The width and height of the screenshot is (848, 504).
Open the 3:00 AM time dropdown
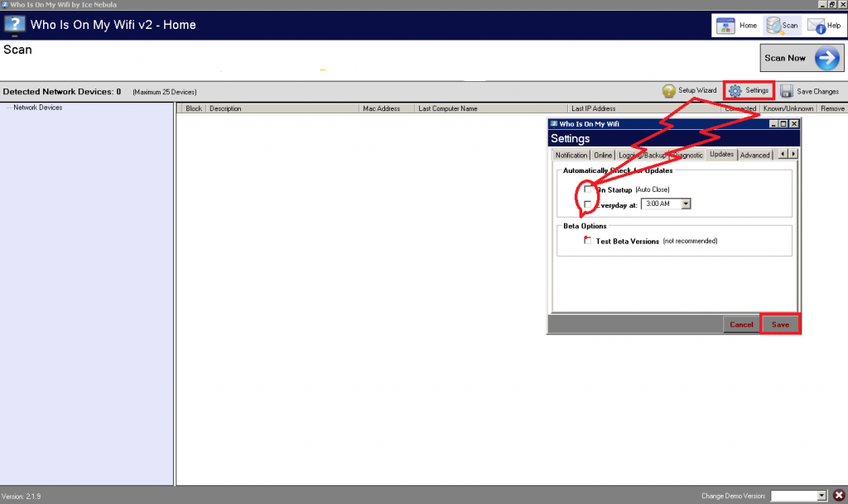tap(685, 204)
